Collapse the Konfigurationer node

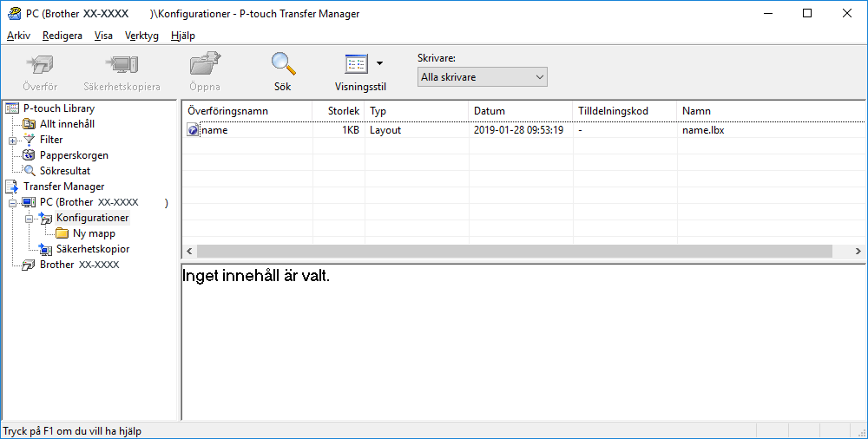29,219
